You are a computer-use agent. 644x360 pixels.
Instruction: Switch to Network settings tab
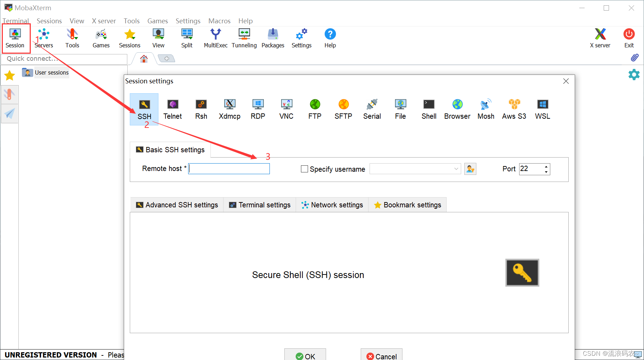[x=332, y=205]
